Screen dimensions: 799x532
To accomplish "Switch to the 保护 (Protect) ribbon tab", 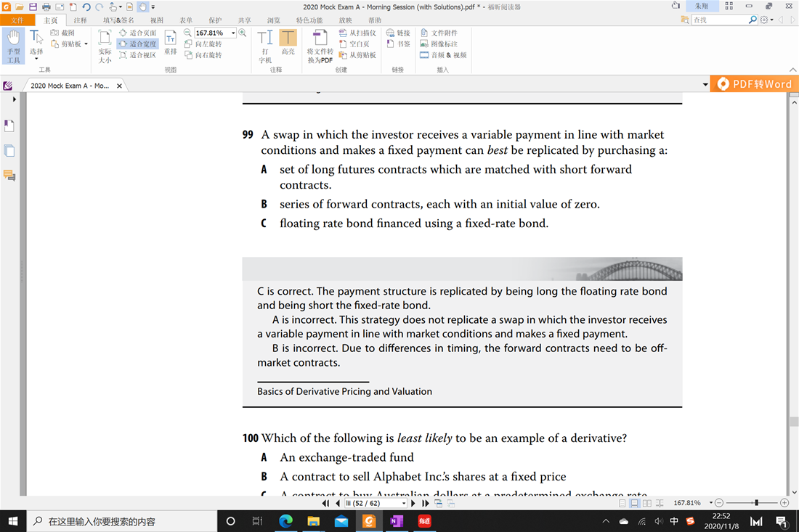I will (x=215, y=20).
